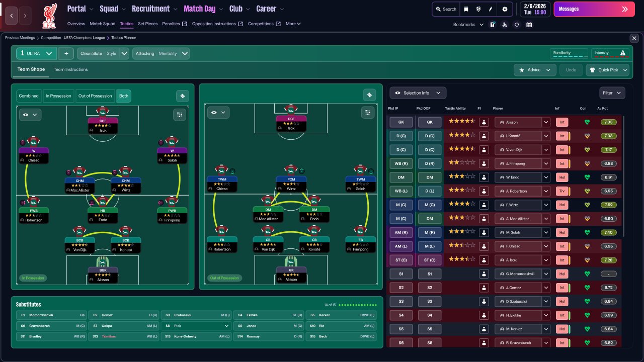This screenshot has width=644, height=362.
Task: Click the grid icon on the In Possession pitch
Action: [x=180, y=115]
